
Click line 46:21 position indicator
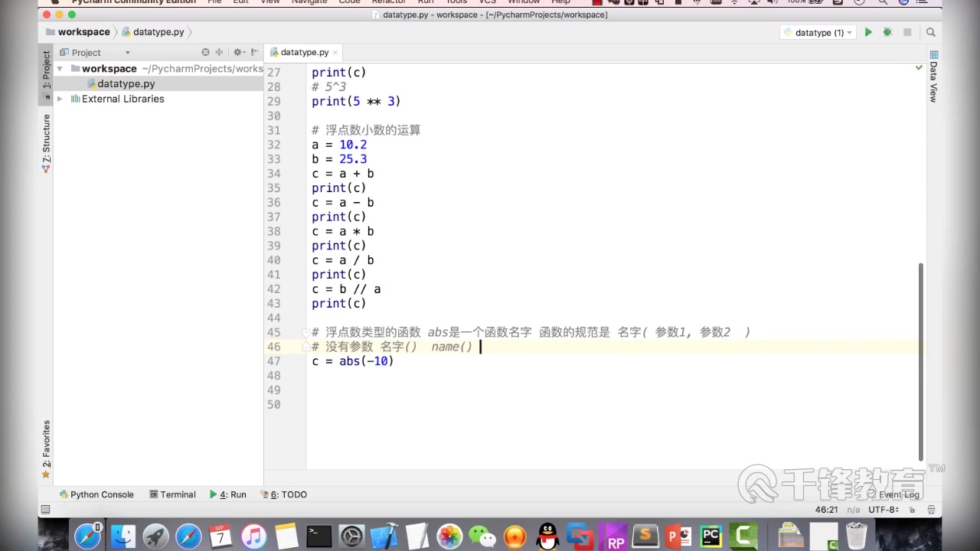[x=825, y=510]
